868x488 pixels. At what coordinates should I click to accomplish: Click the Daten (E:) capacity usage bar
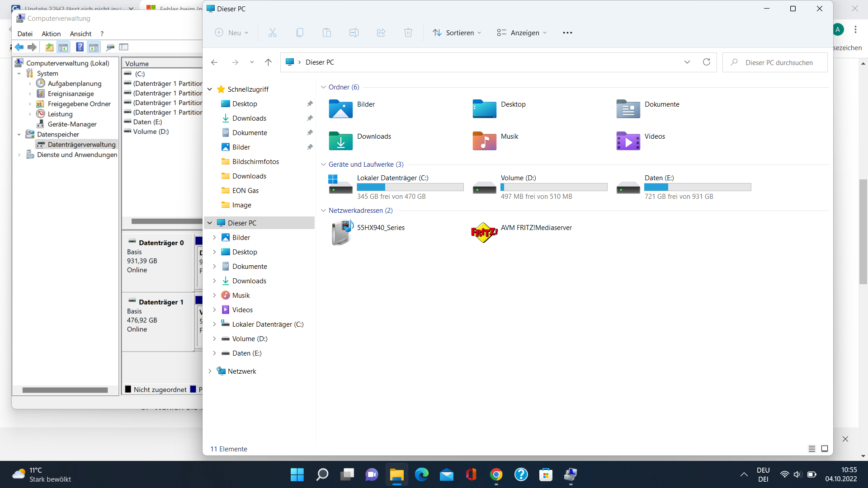click(698, 187)
